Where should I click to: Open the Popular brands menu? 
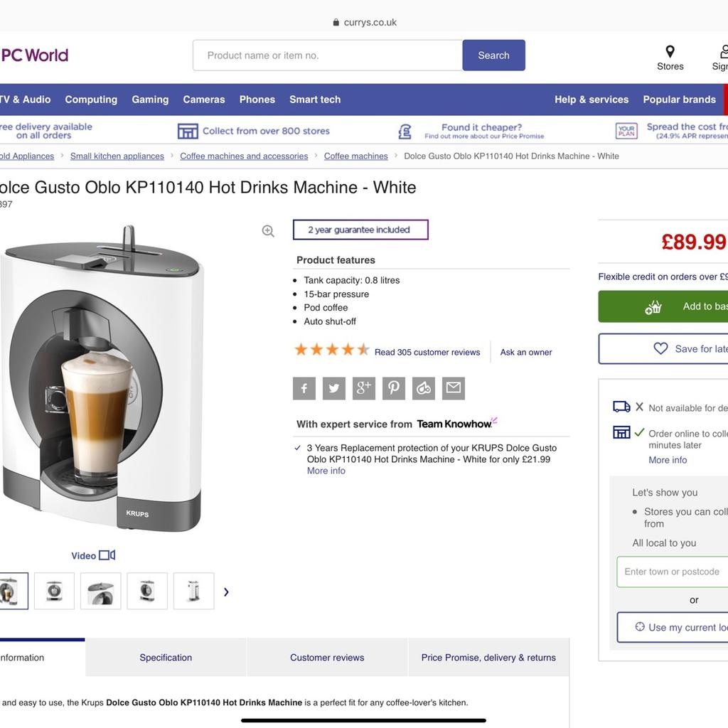[x=679, y=100]
